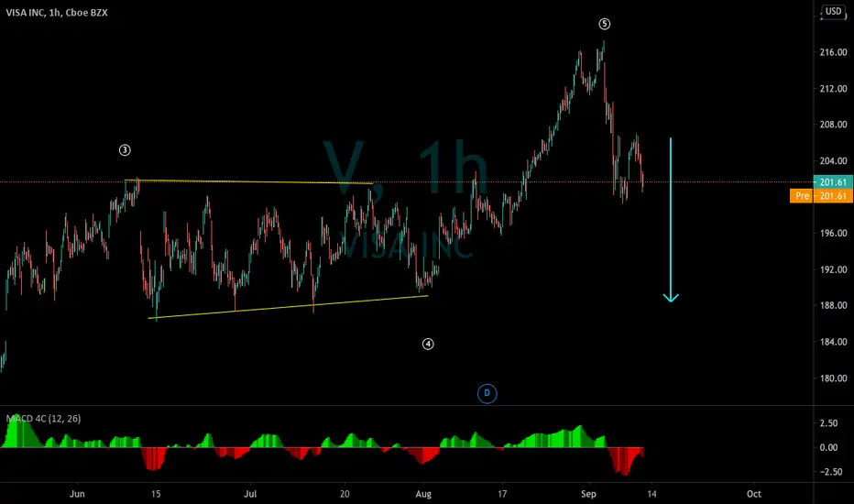The image size is (854, 504).
Task: Click the 196.00 price axis label
Action: [833, 233]
